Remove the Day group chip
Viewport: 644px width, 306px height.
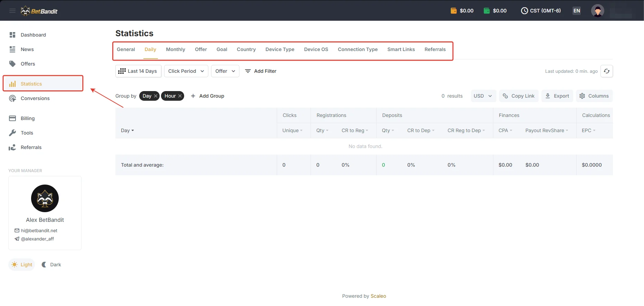[x=156, y=96]
